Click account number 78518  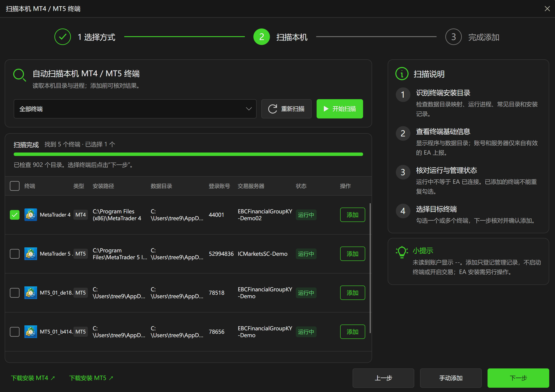point(217,293)
